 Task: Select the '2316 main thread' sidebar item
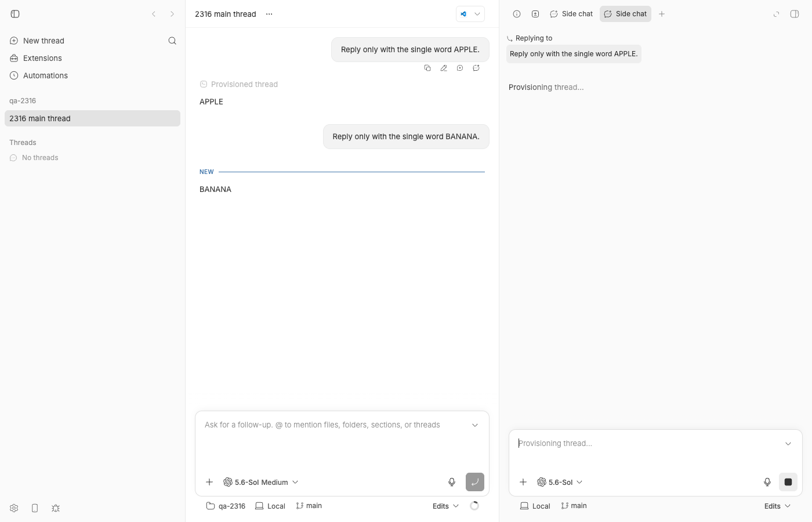pyautogui.click(x=92, y=118)
